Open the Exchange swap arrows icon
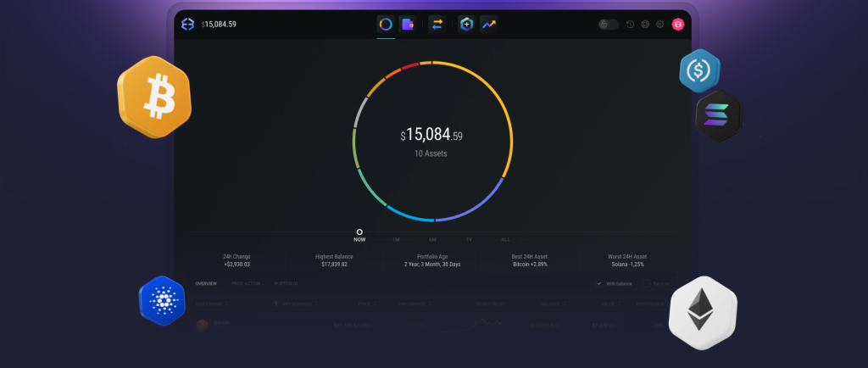The width and height of the screenshot is (868, 368). [x=437, y=25]
